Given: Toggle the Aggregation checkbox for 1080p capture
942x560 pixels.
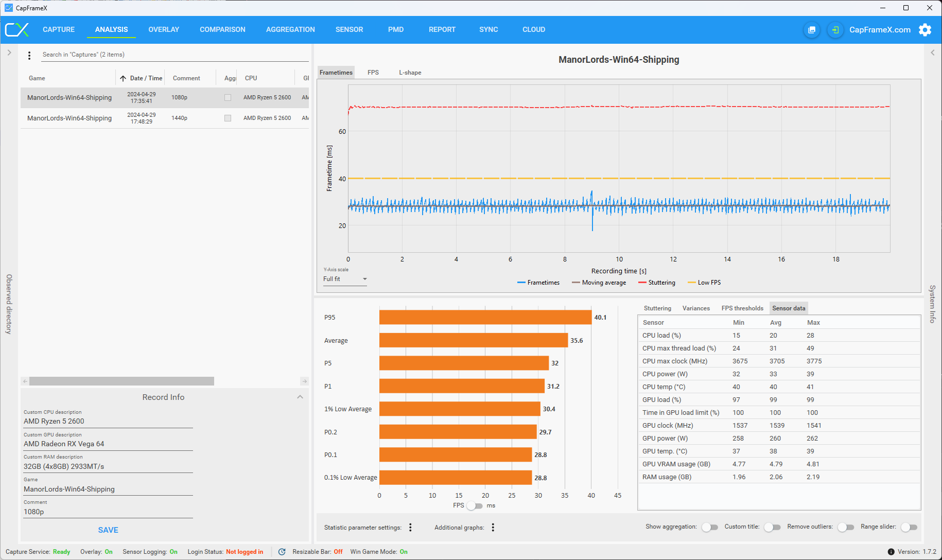Looking at the screenshot, I should 228,98.
